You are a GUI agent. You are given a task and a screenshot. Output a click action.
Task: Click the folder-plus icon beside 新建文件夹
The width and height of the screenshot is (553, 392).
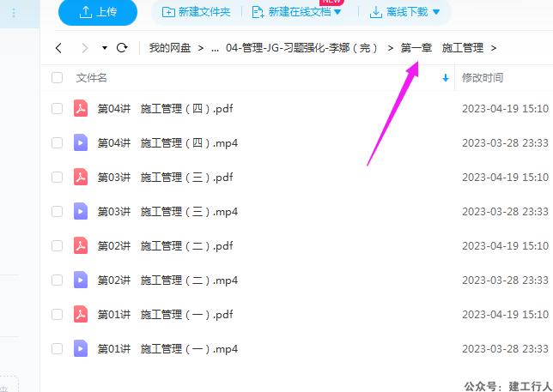pos(168,12)
